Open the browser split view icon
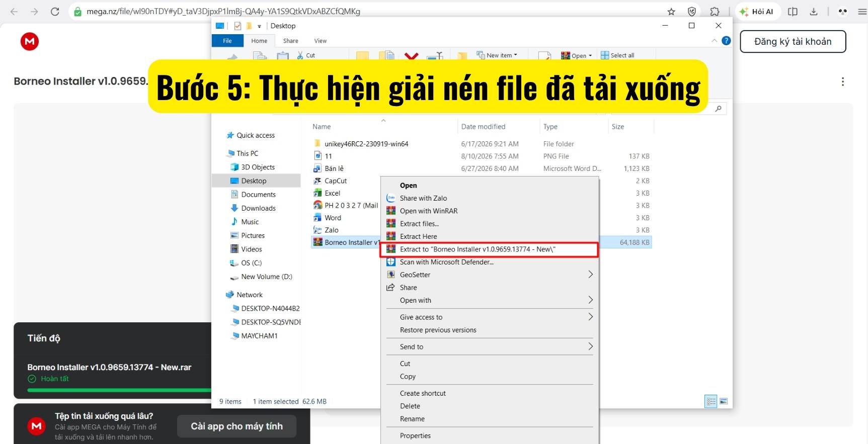 (x=793, y=12)
